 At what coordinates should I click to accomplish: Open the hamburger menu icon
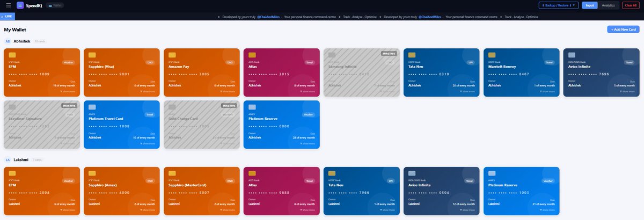point(8,5)
